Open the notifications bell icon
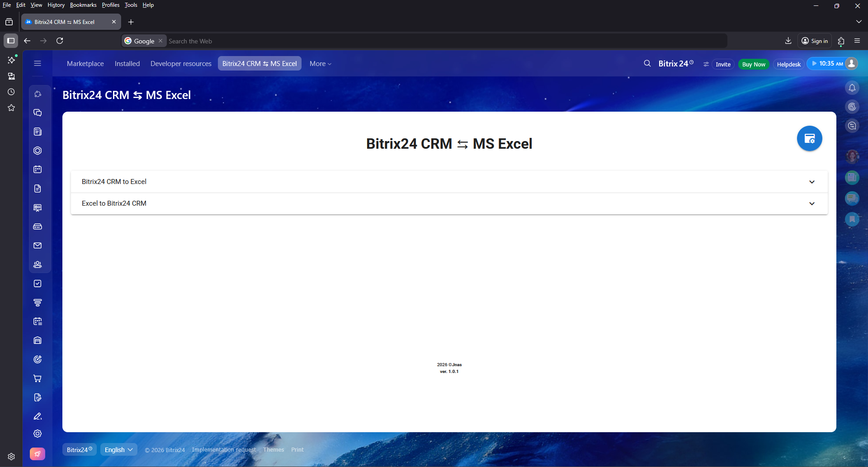Screen dimensions: 868x467 [852, 88]
